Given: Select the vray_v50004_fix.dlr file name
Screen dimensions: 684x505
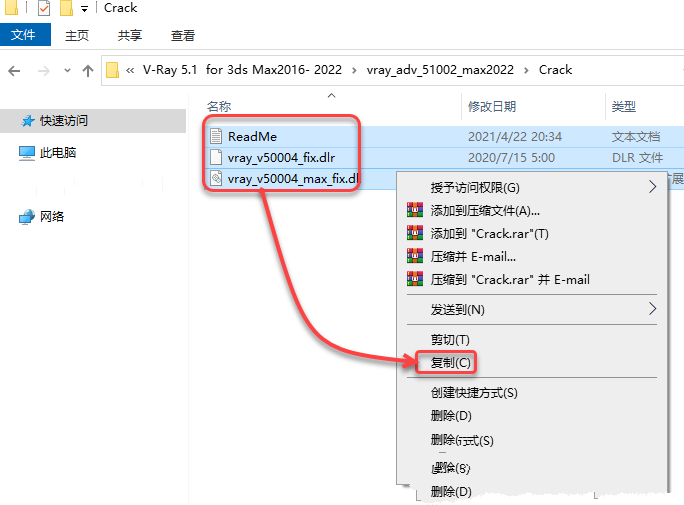Looking at the screenshot, I should [x=281, y=157].
